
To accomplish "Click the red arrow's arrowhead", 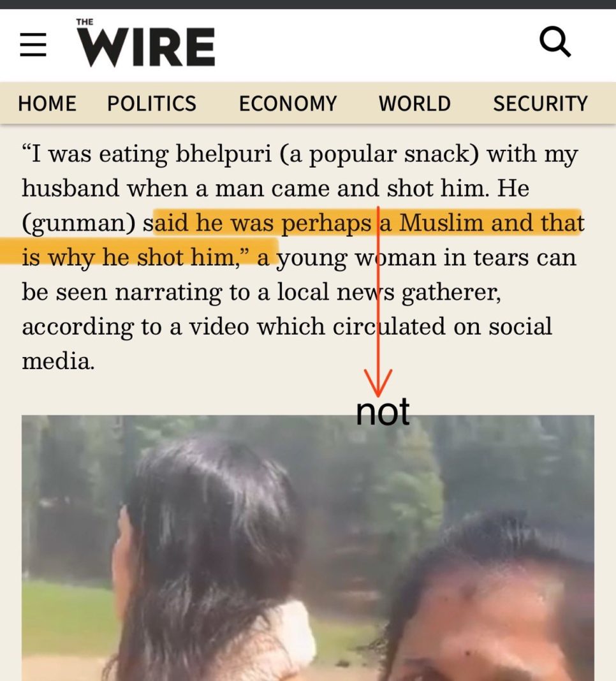I will pyautogui.click(x=378, y=383).
